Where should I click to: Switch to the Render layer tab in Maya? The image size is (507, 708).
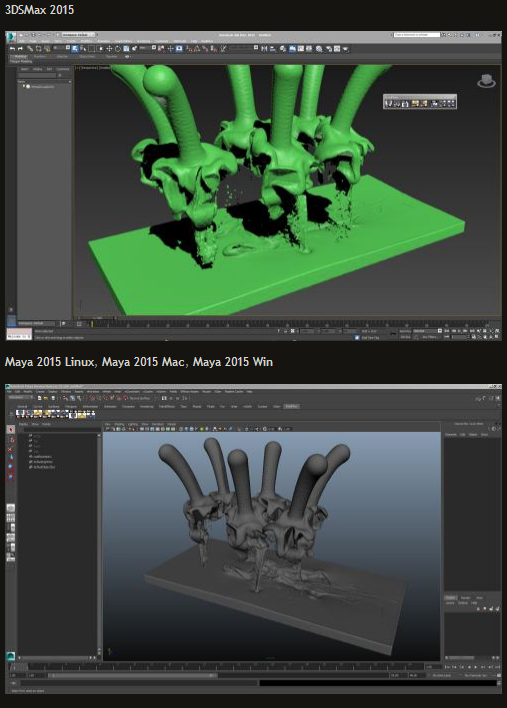(x=465, y=597)
